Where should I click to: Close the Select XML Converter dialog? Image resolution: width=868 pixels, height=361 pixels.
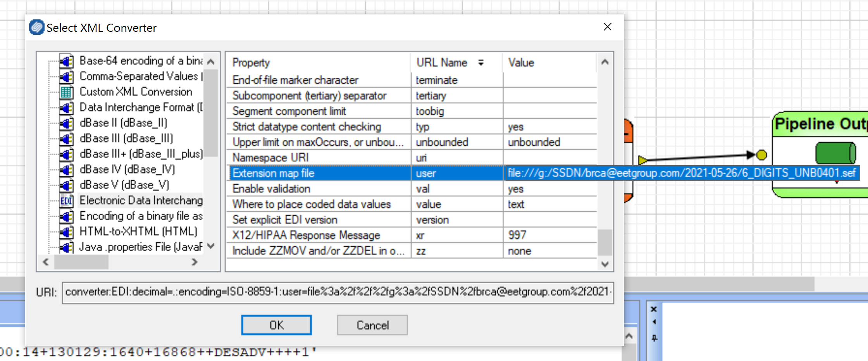[x=607, y=27]
